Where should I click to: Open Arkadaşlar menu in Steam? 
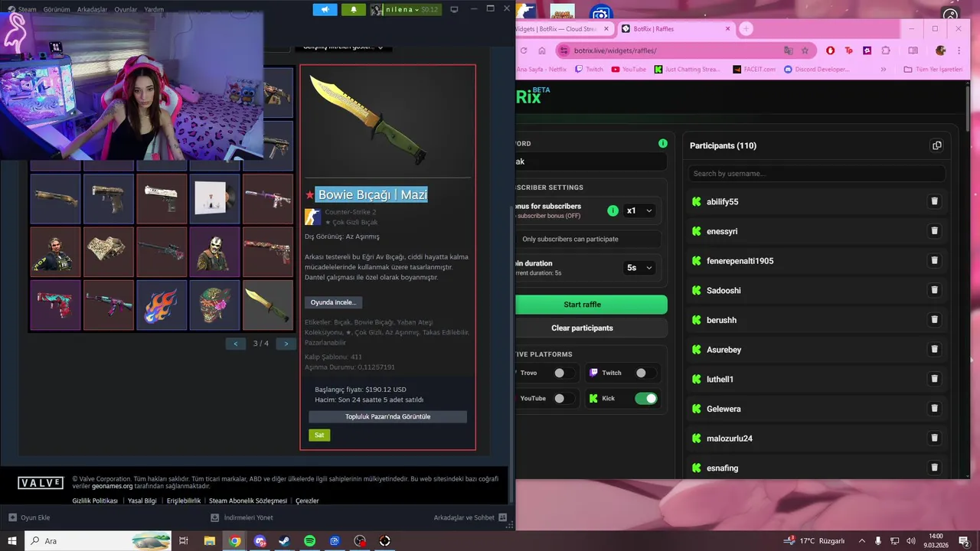[x=92, y=9]
